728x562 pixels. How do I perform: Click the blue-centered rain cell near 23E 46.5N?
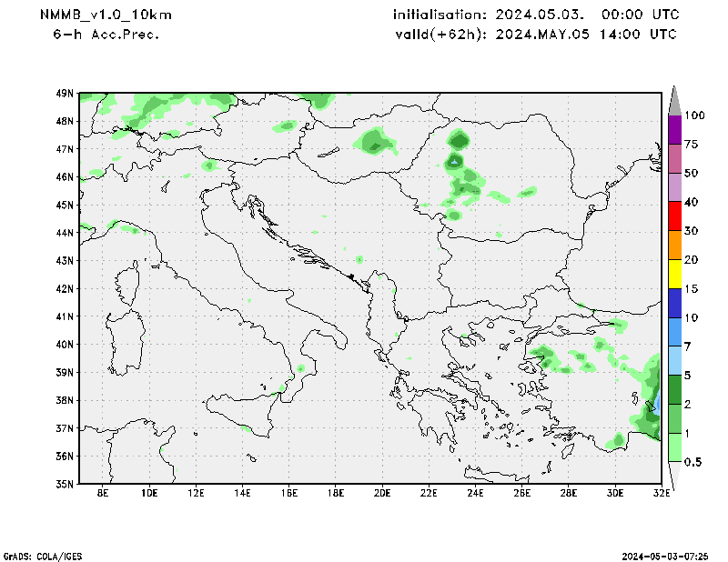[454, 161]
